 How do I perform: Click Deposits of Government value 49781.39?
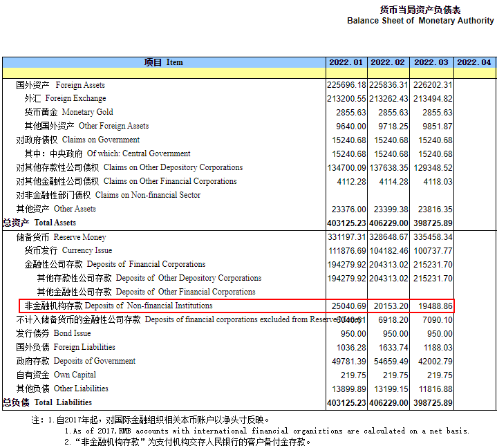[x=348, y=362]
